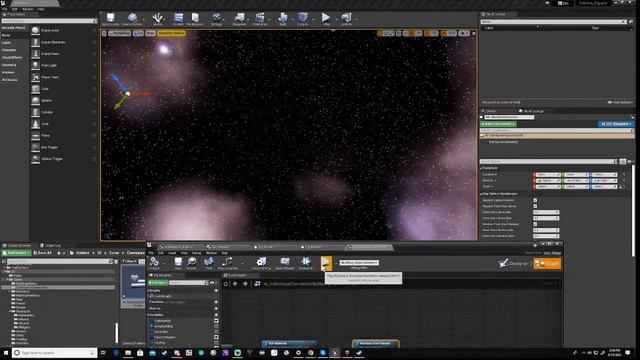Select the Empty Actor placement icon

(36, 31)
